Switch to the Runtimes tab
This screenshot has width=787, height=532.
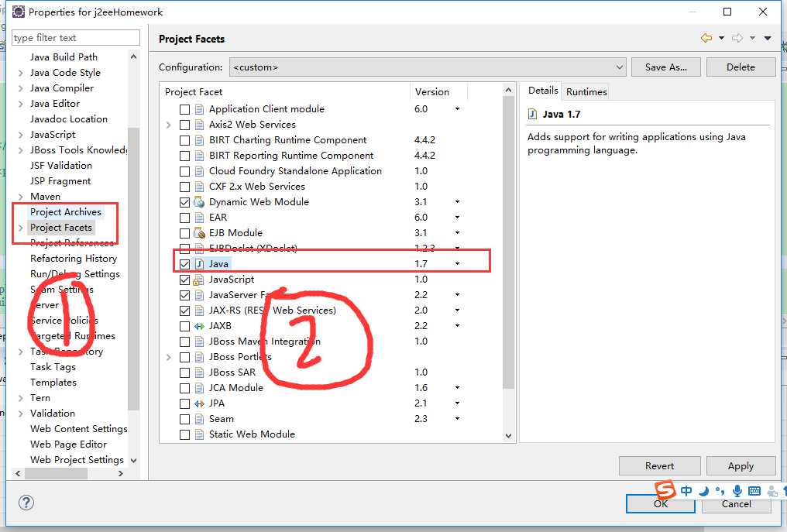tap(586, 92)
